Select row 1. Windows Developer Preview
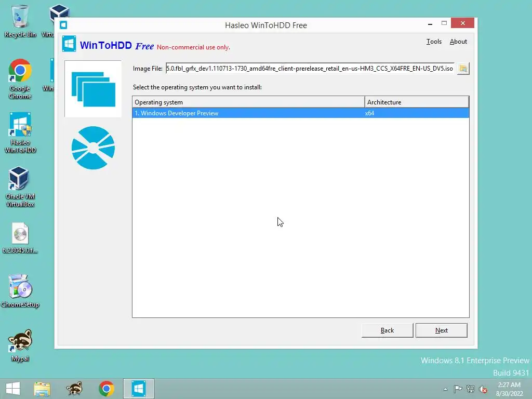 tap(301, 113)
